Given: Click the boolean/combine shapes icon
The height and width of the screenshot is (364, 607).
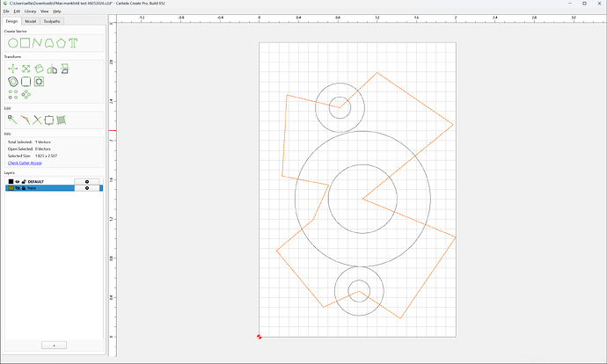Looking at the screenshot, I should pos(39,82).
